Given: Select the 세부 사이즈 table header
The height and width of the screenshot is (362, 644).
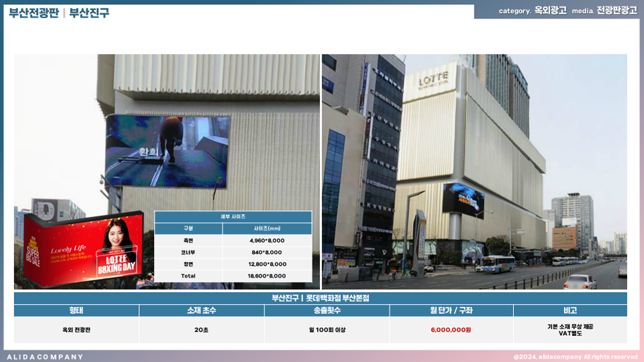Looking at the screenshot, I should pyautogui.click(x=233, y=217).
